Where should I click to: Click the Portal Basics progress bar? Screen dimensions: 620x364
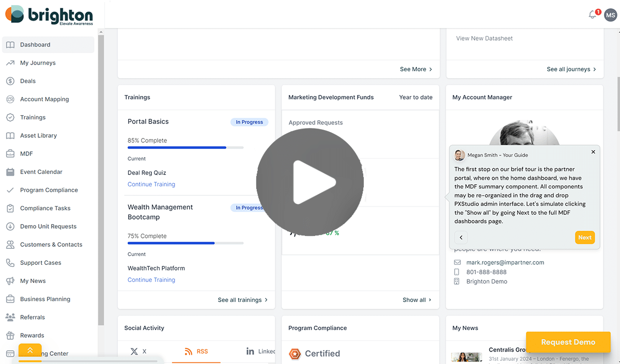185,148
